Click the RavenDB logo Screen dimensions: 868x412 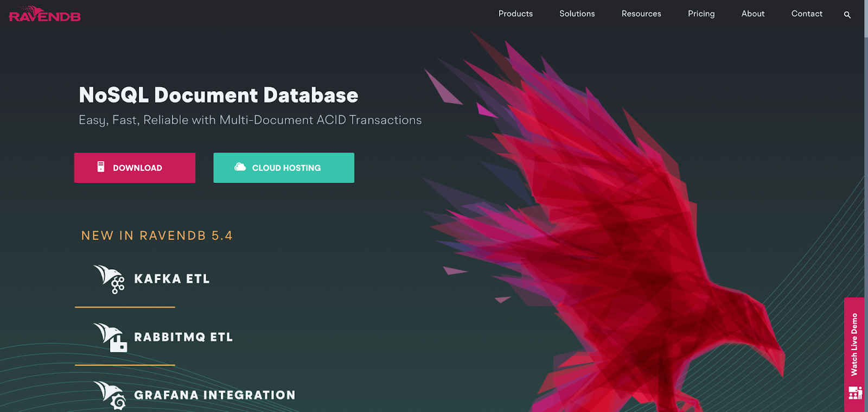click(x=44, y=14)
